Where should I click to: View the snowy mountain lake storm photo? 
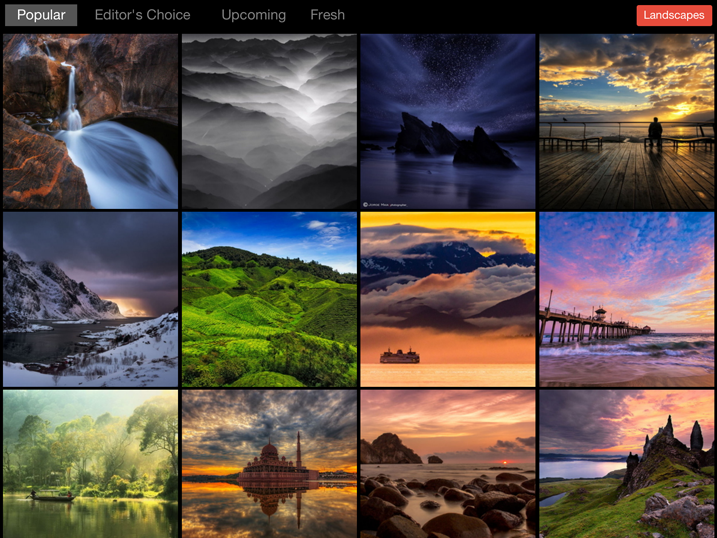coord(91,299)
